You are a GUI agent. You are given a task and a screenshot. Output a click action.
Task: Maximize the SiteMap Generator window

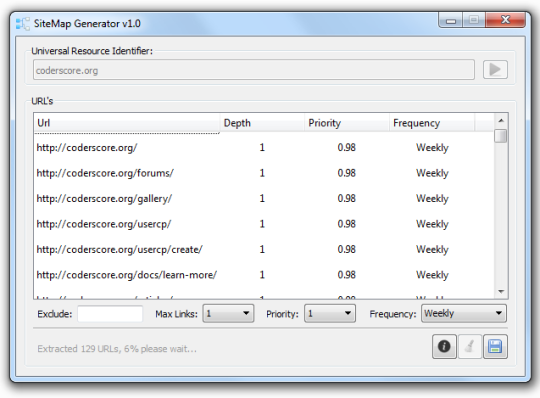coord(474,20)
